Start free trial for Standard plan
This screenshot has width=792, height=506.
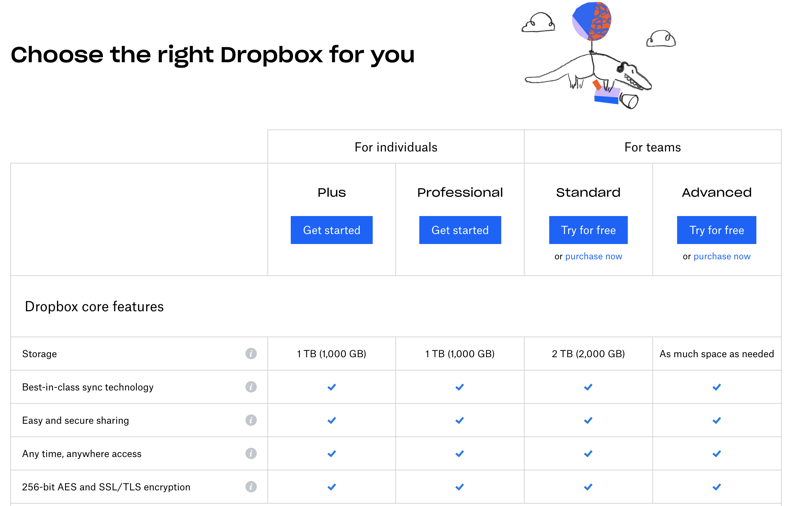pos(588,230)
